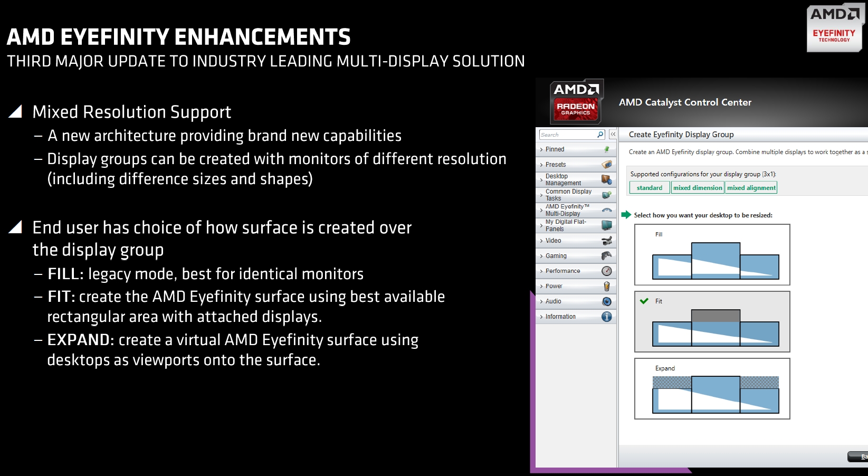Screen dimensions: 868x476
Task: Click the Audio speaker icon
Action: coord(607,301)
